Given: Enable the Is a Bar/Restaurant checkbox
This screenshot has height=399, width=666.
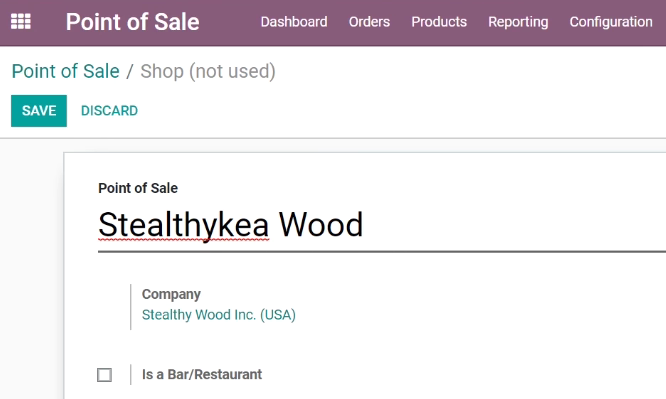Looking at the screenshot, I should point(104,375).
